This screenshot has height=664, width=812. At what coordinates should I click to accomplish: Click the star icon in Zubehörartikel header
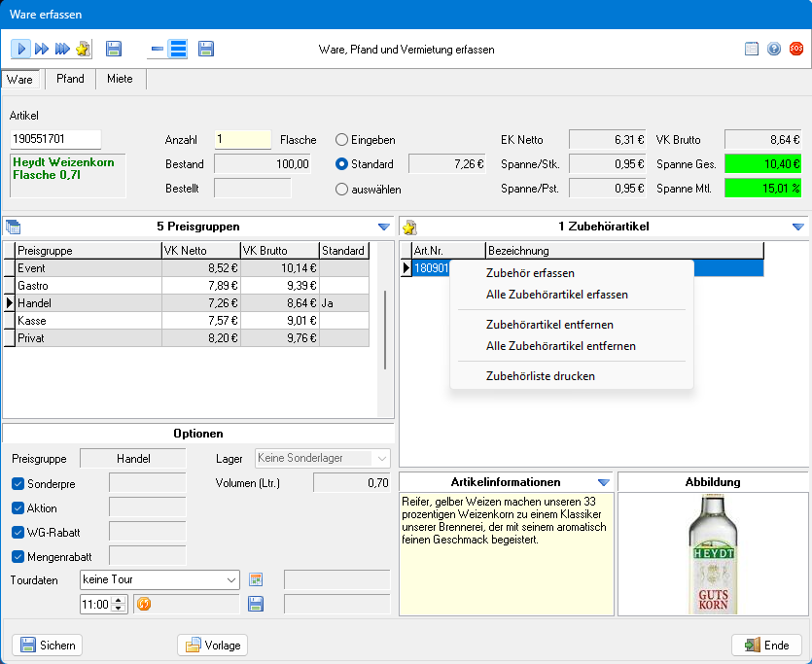(409, 227)
